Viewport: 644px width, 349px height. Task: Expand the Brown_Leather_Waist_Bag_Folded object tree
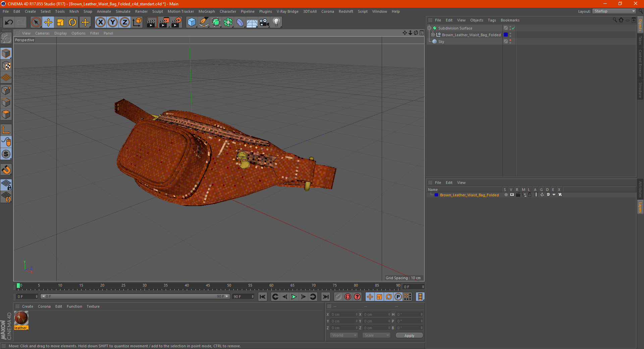coord(433,35)
